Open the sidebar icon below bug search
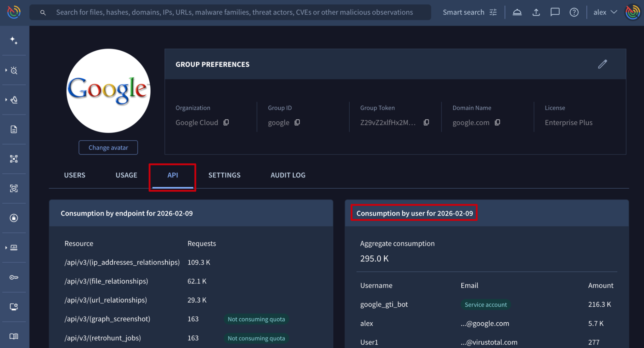644x348 pixels. 14,100
